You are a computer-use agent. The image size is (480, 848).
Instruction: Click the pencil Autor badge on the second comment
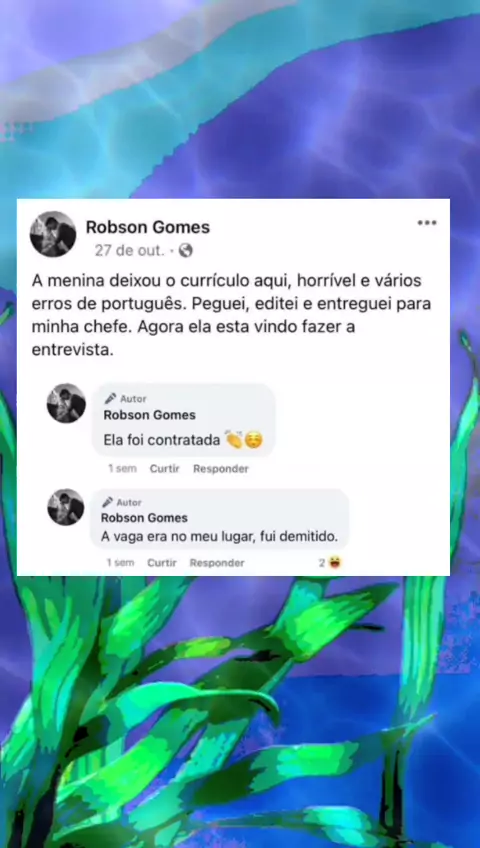click(x=122, y=502)
